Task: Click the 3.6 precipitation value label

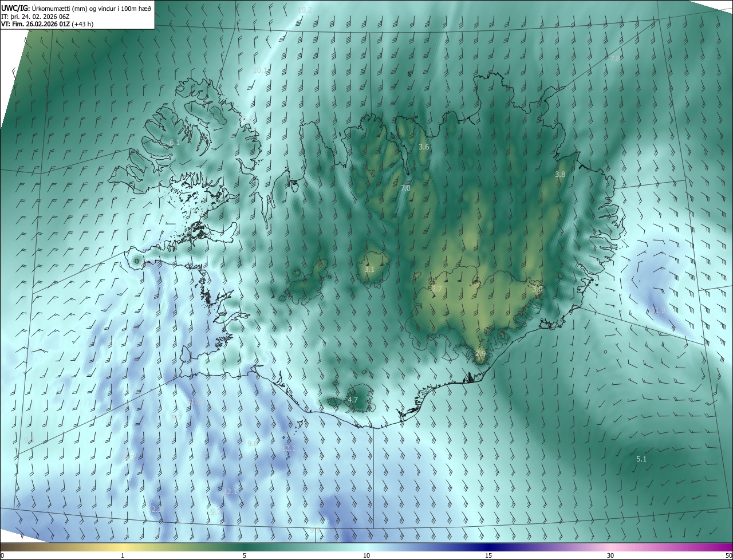Action: [x=424, y=147]
